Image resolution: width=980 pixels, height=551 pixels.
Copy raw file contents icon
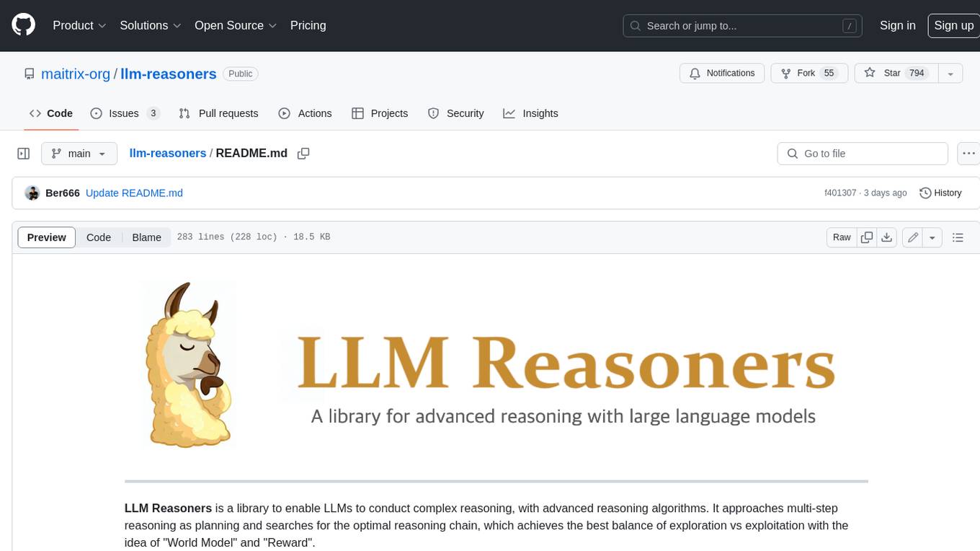coord(868,237)
